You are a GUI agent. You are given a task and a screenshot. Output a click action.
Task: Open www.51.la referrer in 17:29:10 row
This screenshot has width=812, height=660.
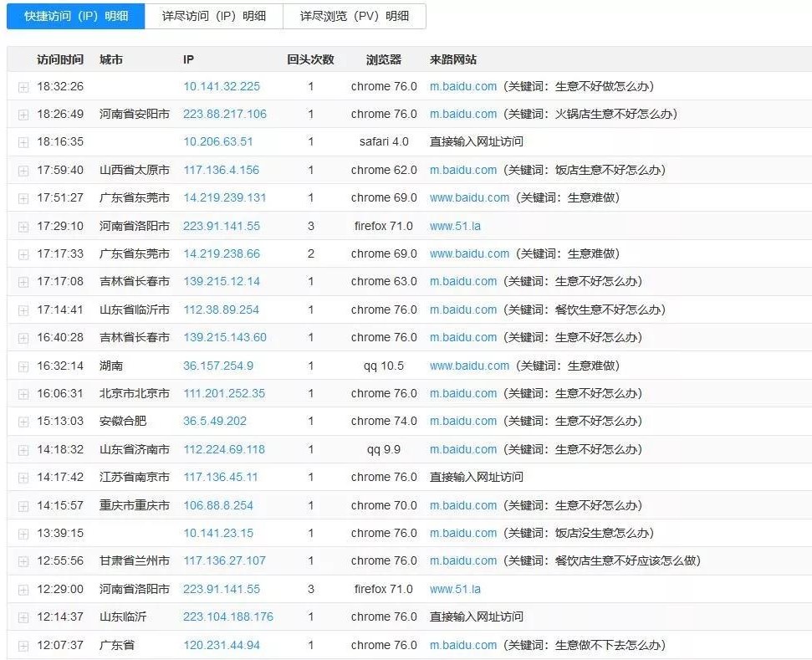(x=455, y=226)
